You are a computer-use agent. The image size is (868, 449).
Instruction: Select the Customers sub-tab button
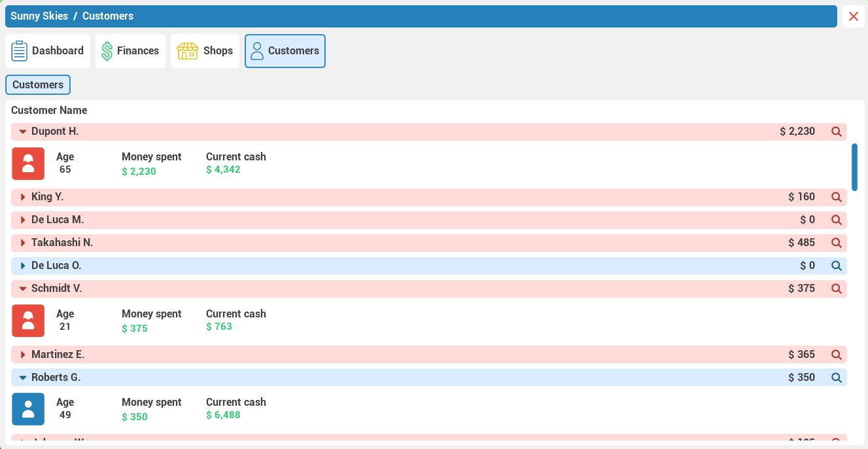coord(38,85)
